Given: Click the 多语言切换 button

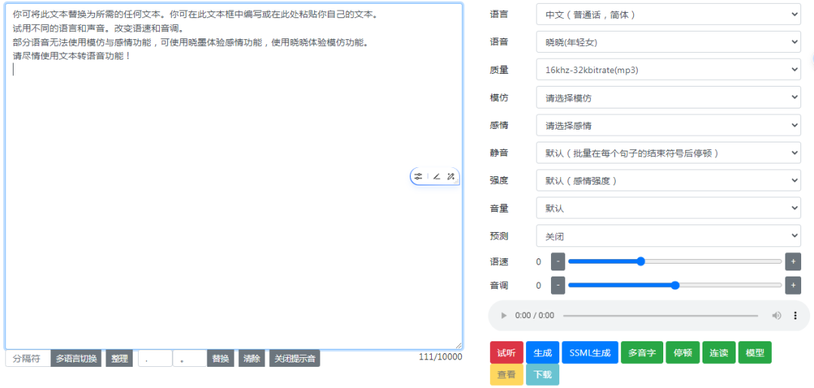Looking at the screenshot, I should (x=76, y=358).
